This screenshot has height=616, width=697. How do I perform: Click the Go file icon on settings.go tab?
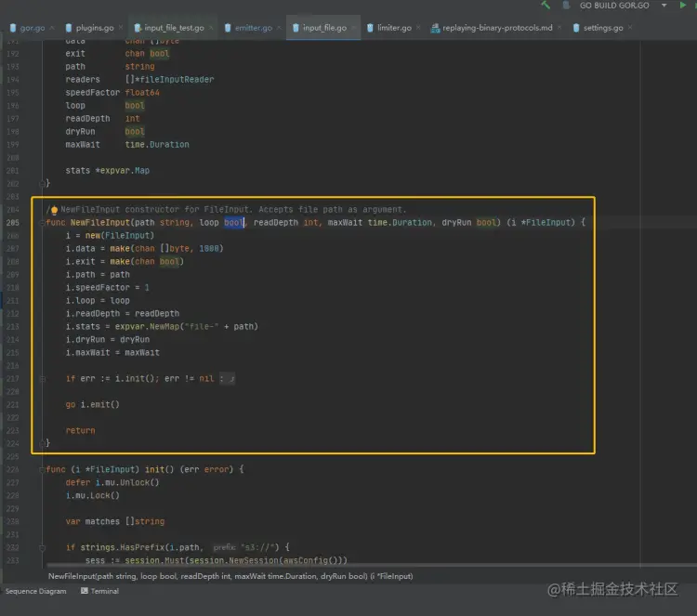pyautogui.click(x=576, y=28)
